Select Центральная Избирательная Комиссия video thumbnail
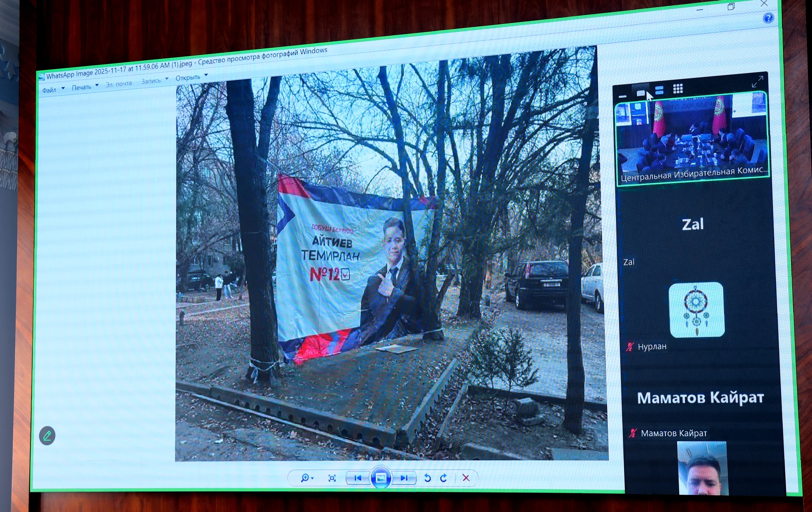 [692, 139]
